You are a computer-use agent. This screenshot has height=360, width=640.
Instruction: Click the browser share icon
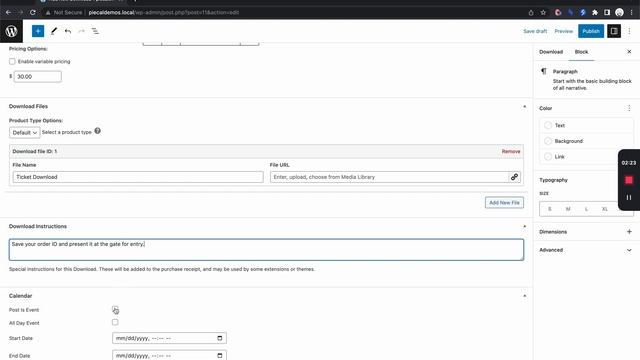pos(531,12)
